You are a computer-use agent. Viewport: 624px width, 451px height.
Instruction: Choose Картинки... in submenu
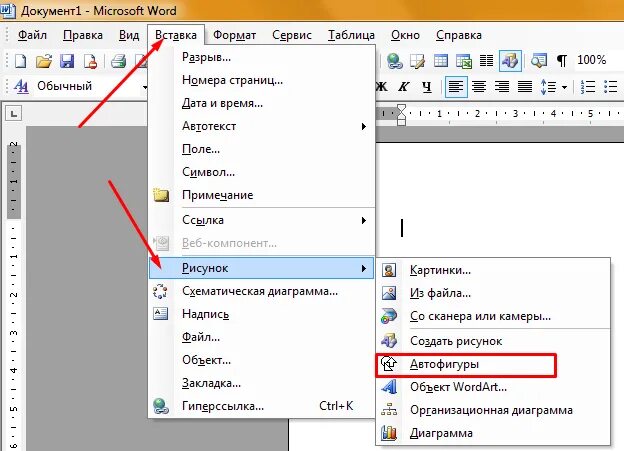tap(493, 270)
